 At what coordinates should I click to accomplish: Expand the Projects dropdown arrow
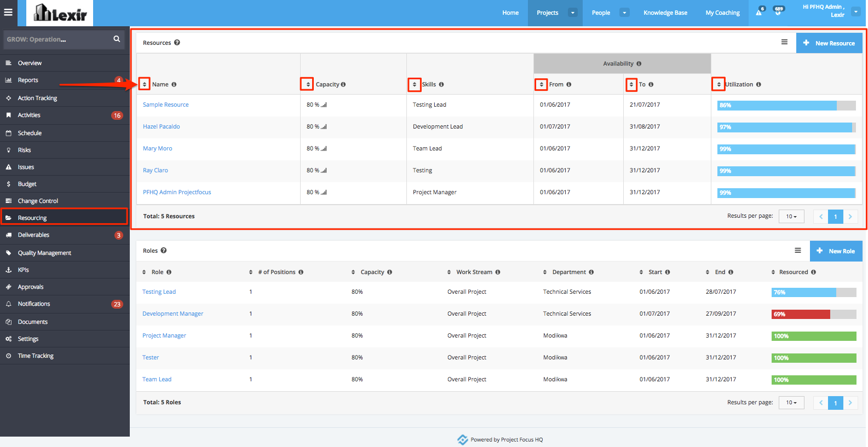coord(573,13)
